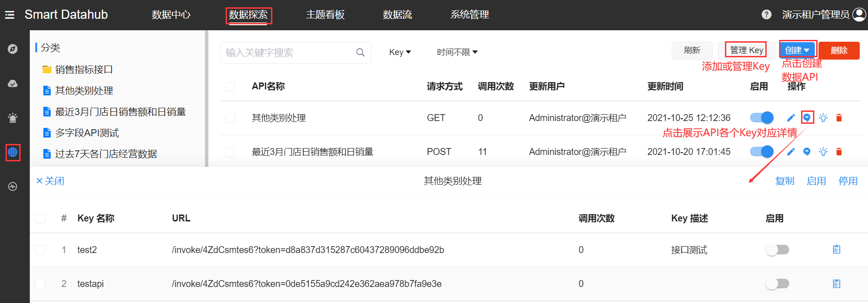Open the alarm light sidebar icon

tap(13, 118)
